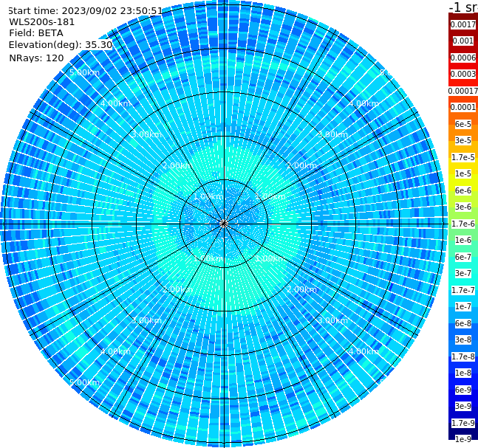Click the colorbar label '3e-9'
This screenshot has height=448, width=478.
click(463, 406)
